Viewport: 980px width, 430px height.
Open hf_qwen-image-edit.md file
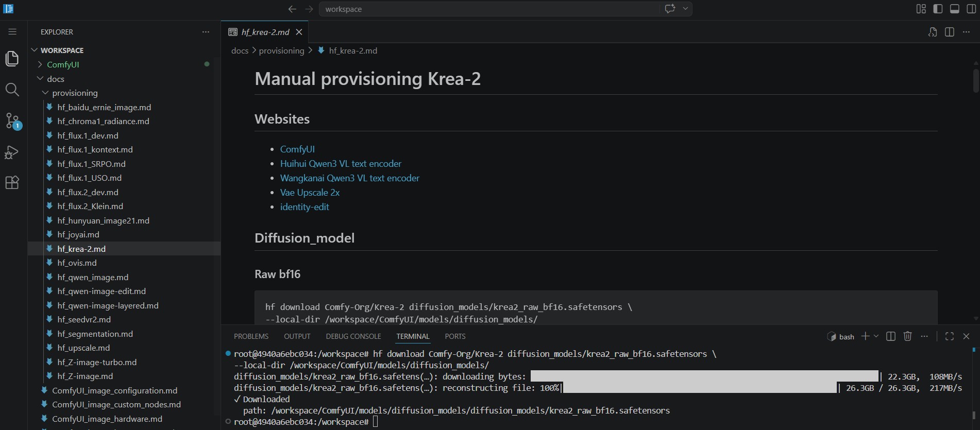(x=102, y=291)
